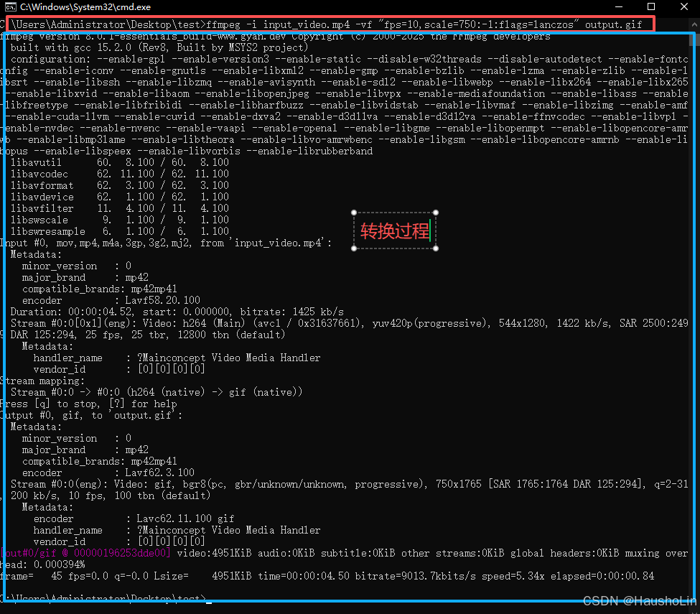Click the 'libswscale' version row
700x614 pixels.
pyautogui.click(x=120, y=220)
